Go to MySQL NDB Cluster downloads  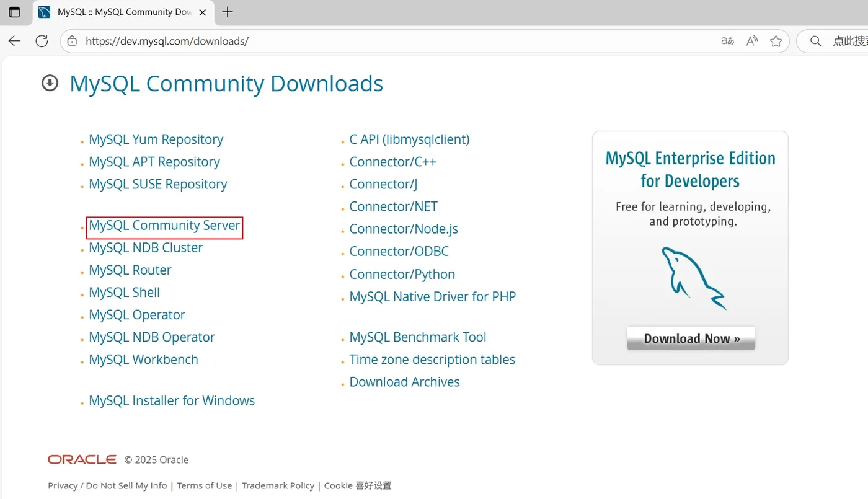pyautogui.click(x=146, y=248)
